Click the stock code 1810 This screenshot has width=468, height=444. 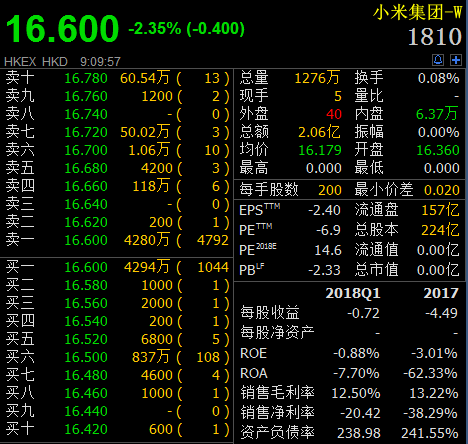tap(435, 36)
